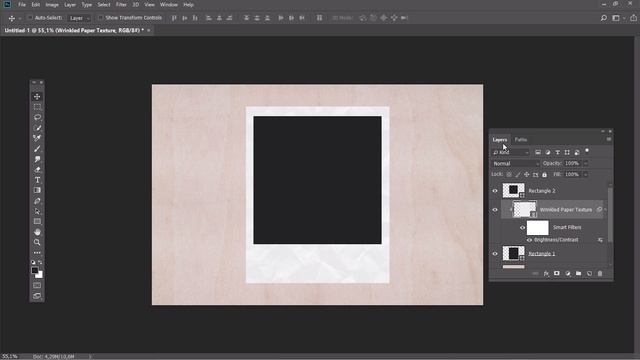Switch to the Paths tab
This screenshot has width=640, height=360.
[x=521, y=140]
